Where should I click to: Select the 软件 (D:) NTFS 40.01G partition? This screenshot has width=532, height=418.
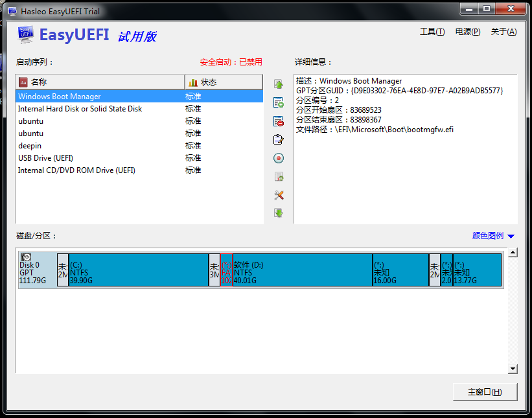(303, 270)
